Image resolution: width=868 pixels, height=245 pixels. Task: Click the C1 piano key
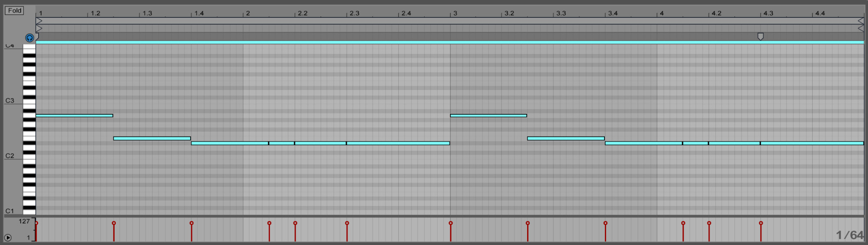(x=29, y=212)
